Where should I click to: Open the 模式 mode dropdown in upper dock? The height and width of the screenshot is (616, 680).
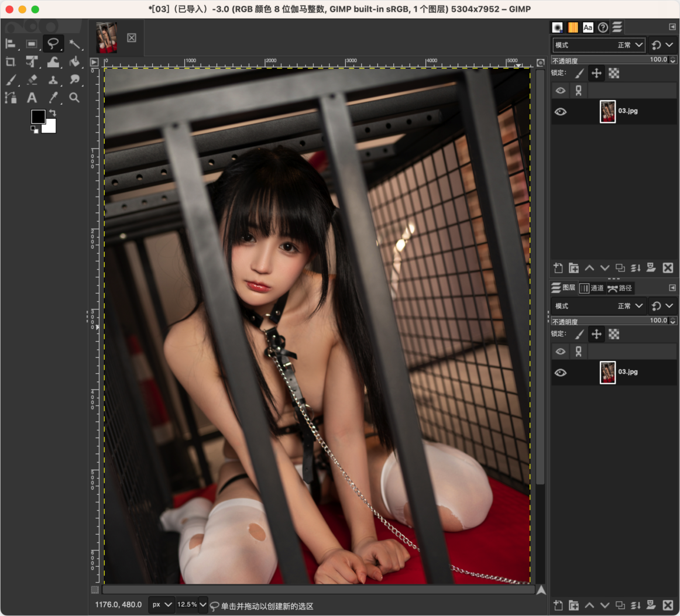click(x=599, y=44)
